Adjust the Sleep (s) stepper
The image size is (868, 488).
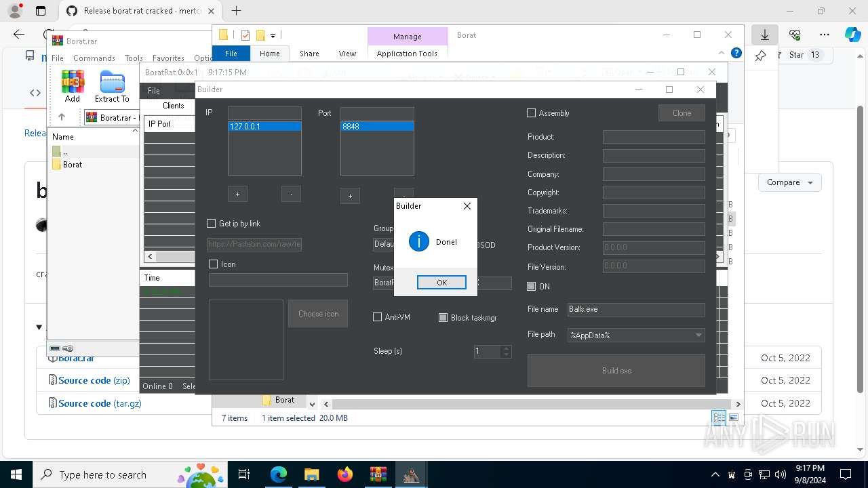click(506, 351)
